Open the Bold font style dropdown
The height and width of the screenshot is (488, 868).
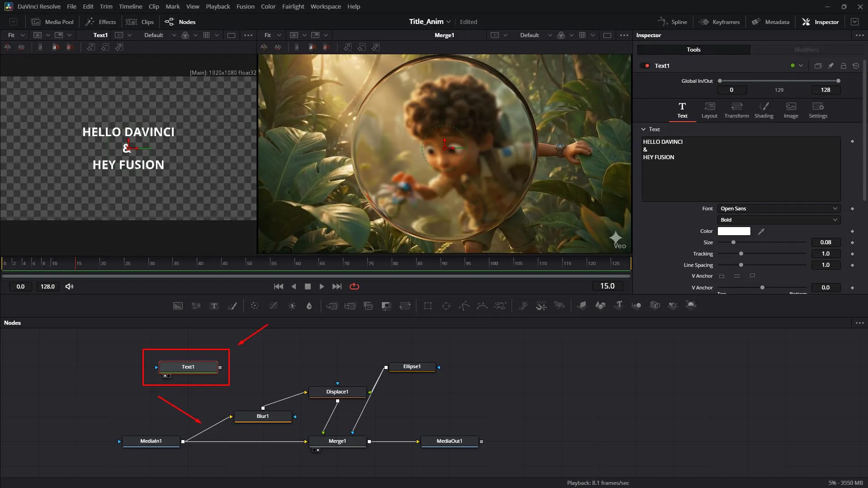(x=778, y=220)
